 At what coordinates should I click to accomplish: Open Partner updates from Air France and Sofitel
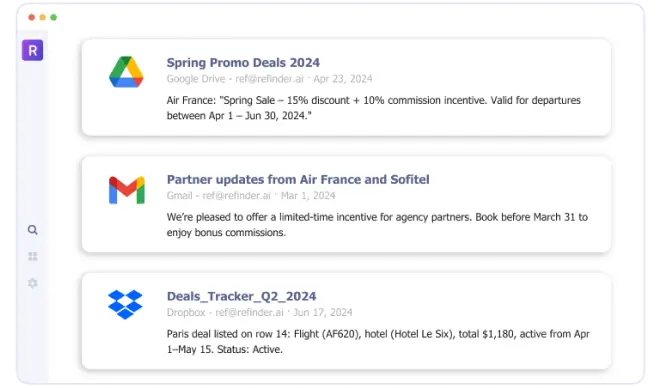click(298, 179)
